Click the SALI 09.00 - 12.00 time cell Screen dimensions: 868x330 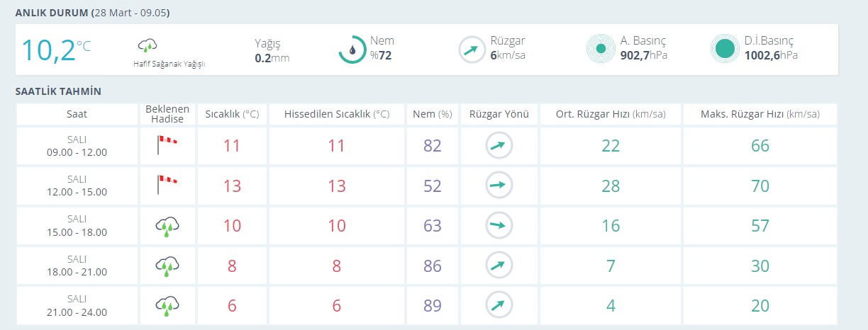pyautogui.click(x=77, y=146)
